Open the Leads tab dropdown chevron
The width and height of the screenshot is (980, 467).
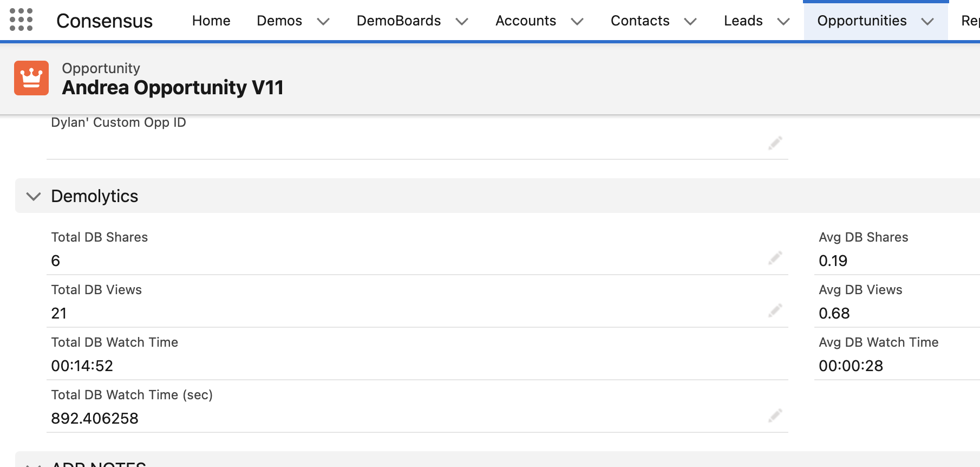pos(783,21)
